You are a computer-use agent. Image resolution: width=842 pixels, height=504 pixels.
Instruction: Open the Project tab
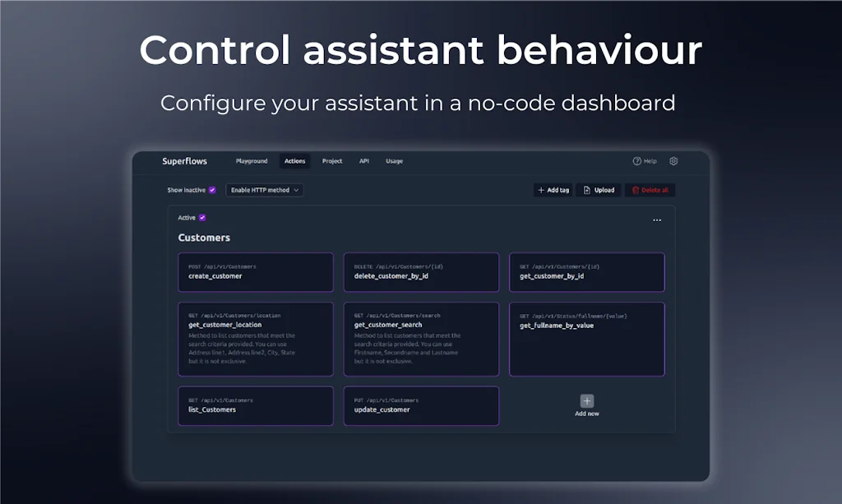332,161
